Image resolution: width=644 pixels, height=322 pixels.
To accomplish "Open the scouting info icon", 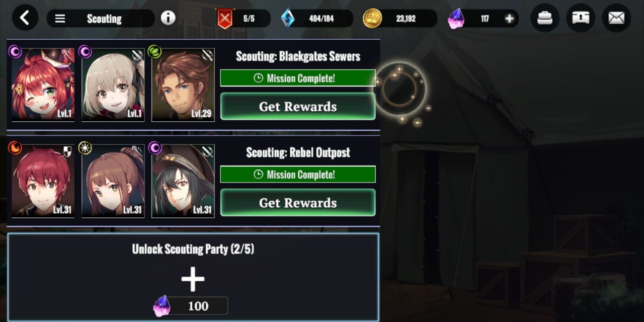I will click(168, 18).
